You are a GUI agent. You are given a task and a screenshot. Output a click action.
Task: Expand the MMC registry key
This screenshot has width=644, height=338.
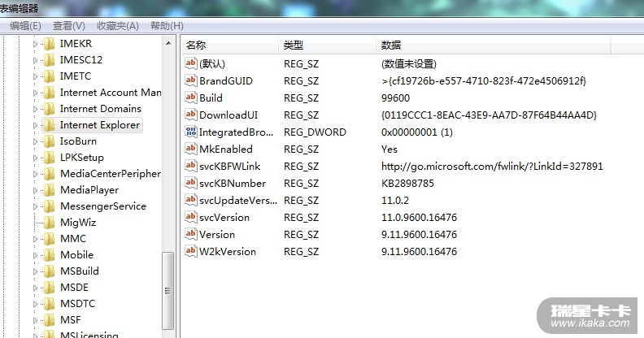click(35, 239)
